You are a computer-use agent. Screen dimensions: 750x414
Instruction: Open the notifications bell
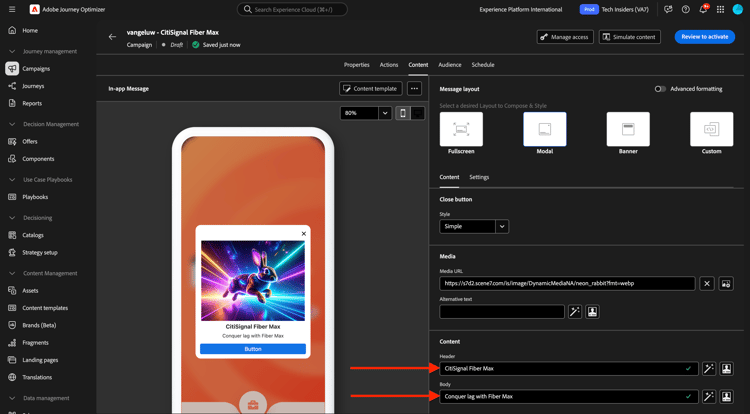pyautogui.click(x=703, y=10)
